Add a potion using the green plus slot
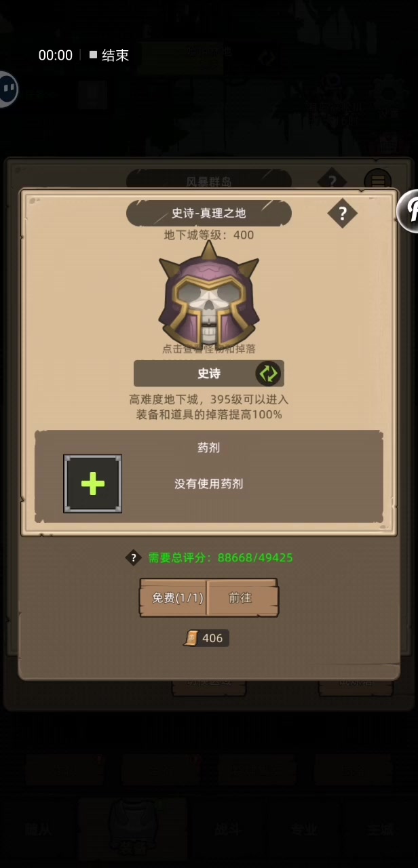Viewport: 418px width, 868px height. point(93,484)
